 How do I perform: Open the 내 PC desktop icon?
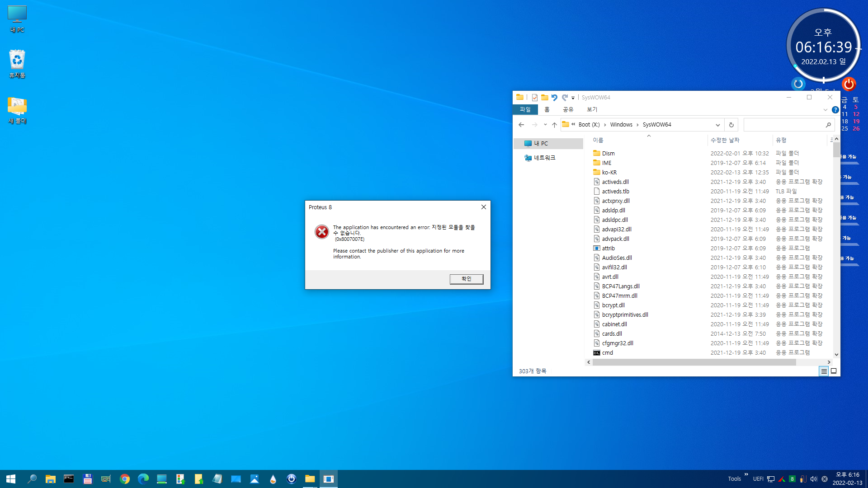click(17, 19)
